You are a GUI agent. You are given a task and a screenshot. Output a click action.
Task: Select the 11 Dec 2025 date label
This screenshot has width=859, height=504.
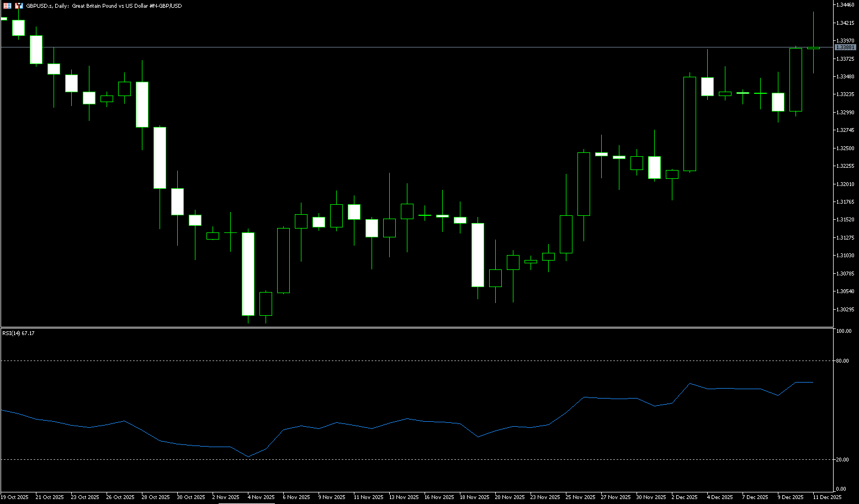[827, 497]
